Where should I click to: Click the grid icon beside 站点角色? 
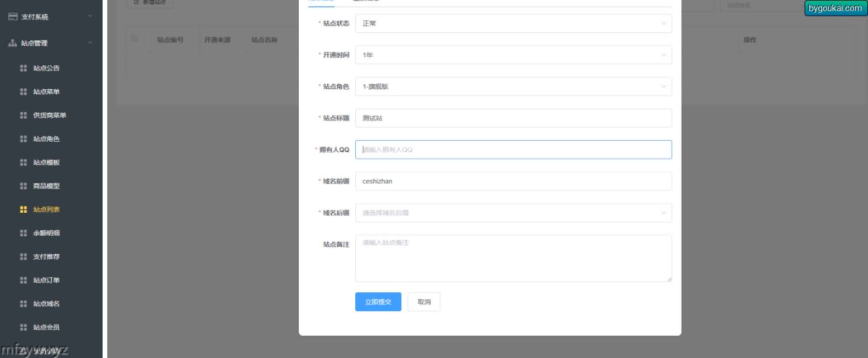(24, 139)
